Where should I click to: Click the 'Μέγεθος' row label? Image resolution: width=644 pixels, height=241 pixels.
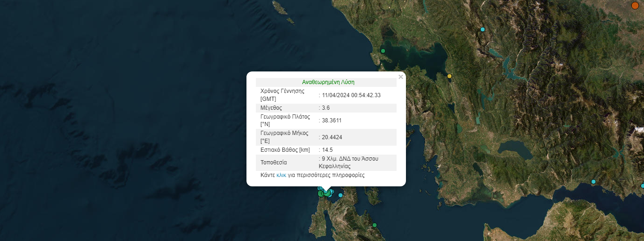[271, 108]
